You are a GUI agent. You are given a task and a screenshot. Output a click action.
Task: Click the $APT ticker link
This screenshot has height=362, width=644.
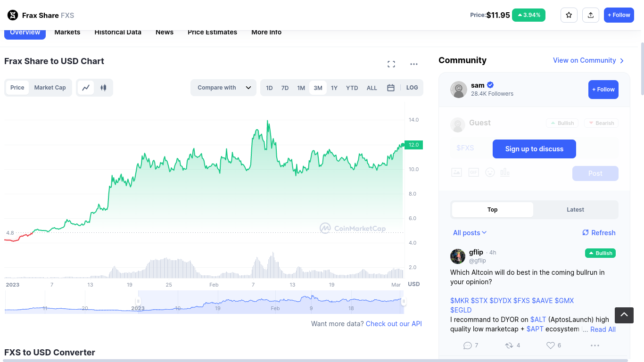[535, 329]
